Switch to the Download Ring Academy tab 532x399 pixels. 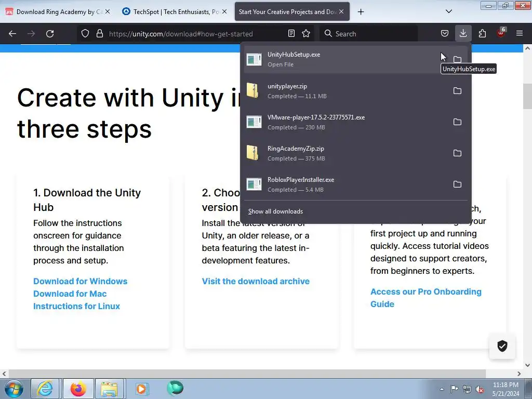coord(54,12)
